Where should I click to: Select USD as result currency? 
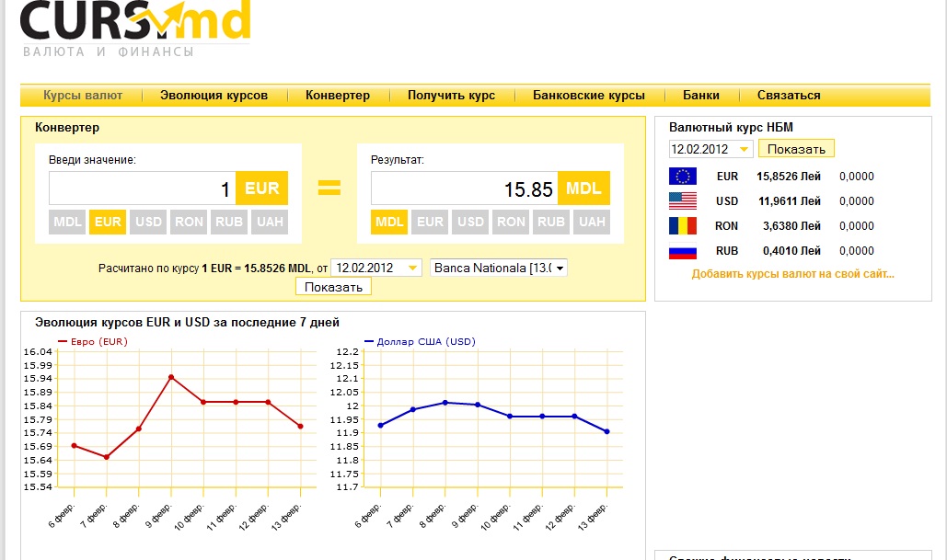(x=470, y=222)
